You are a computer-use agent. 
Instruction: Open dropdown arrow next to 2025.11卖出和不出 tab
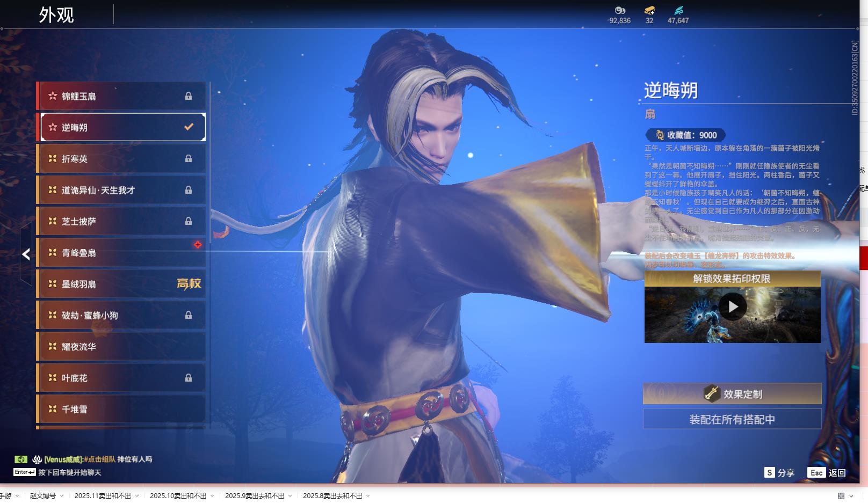pyautogui.click(x=137, y=496)
